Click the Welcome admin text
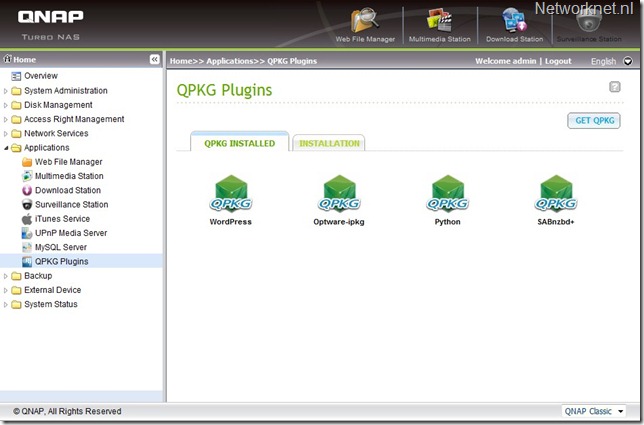 pos(506,61)
